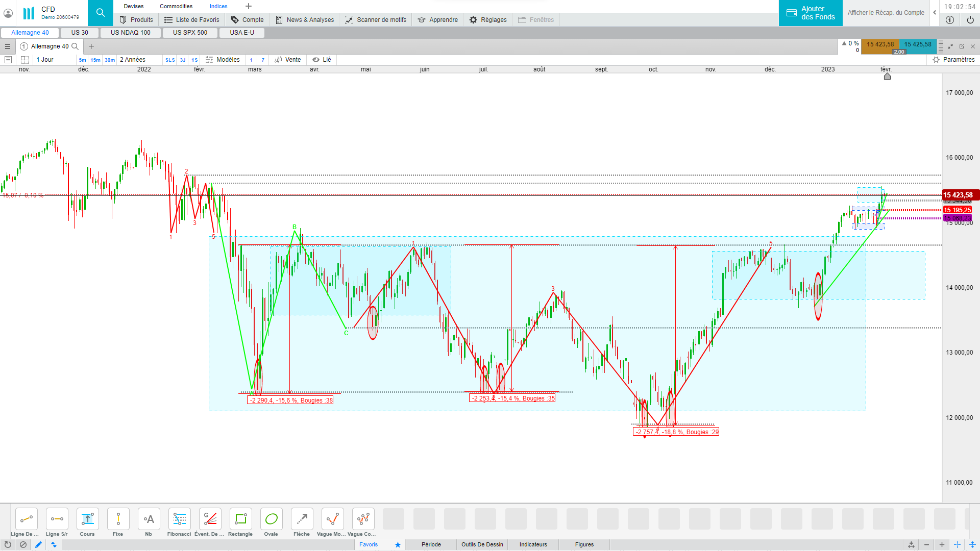Open the 1 Jour timeframe dropdown

pos(45,60)
